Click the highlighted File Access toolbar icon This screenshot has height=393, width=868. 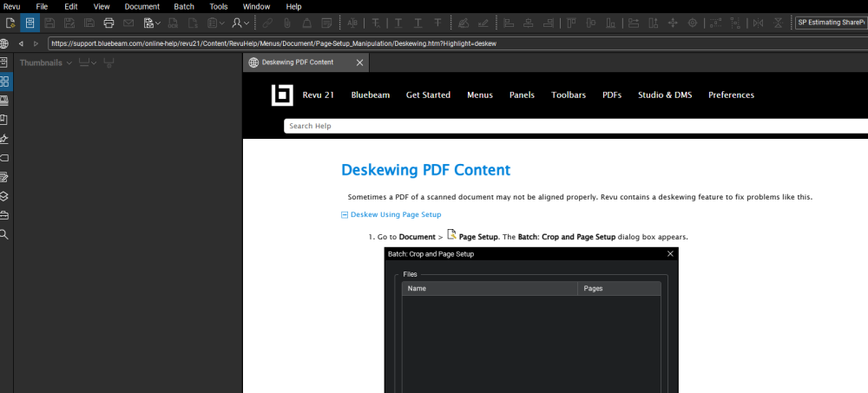click(x=30, y=23)
